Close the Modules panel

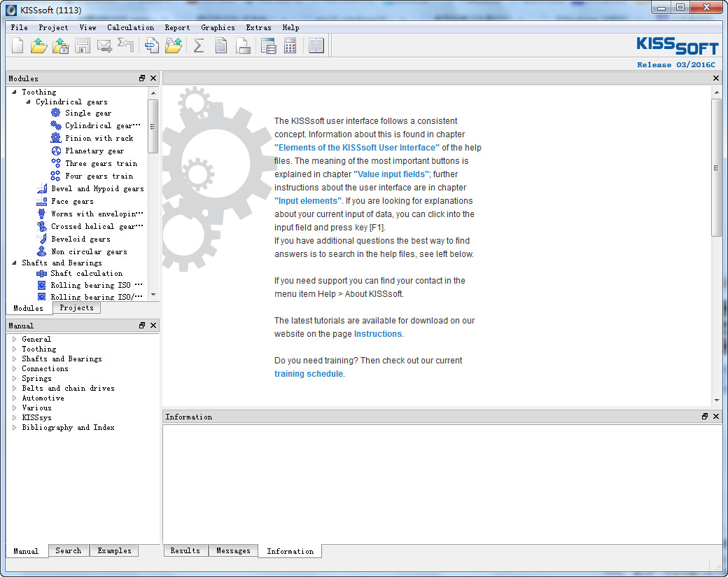point(153,78)
